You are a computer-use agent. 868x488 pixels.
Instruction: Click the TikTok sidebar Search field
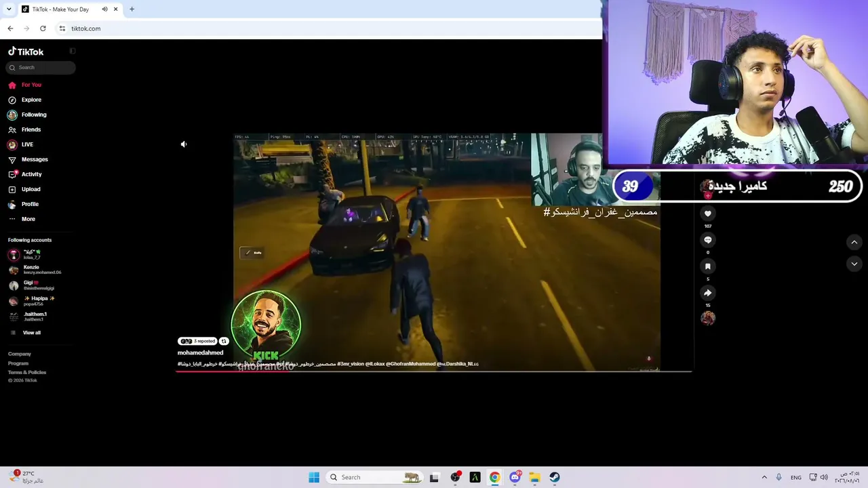pos(41,67)
